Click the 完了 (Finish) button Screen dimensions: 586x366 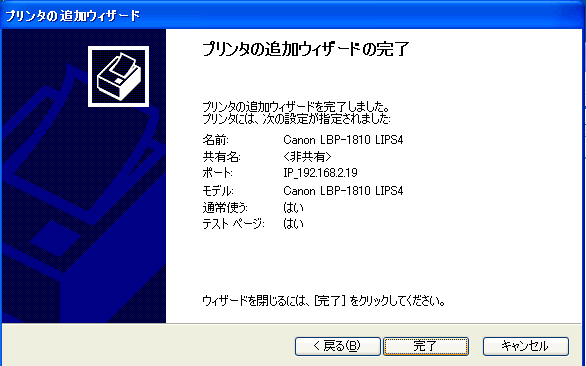pos(426,346)
